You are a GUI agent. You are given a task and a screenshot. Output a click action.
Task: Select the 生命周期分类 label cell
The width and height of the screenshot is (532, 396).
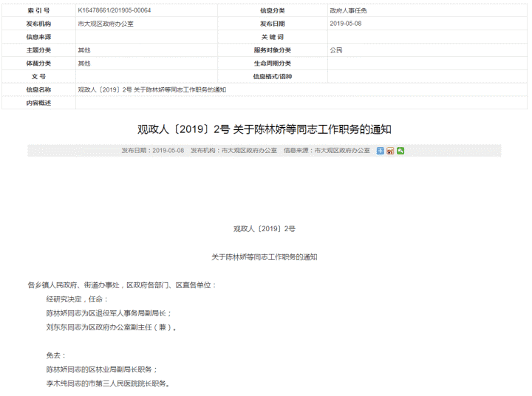click(x=273, y=64)
